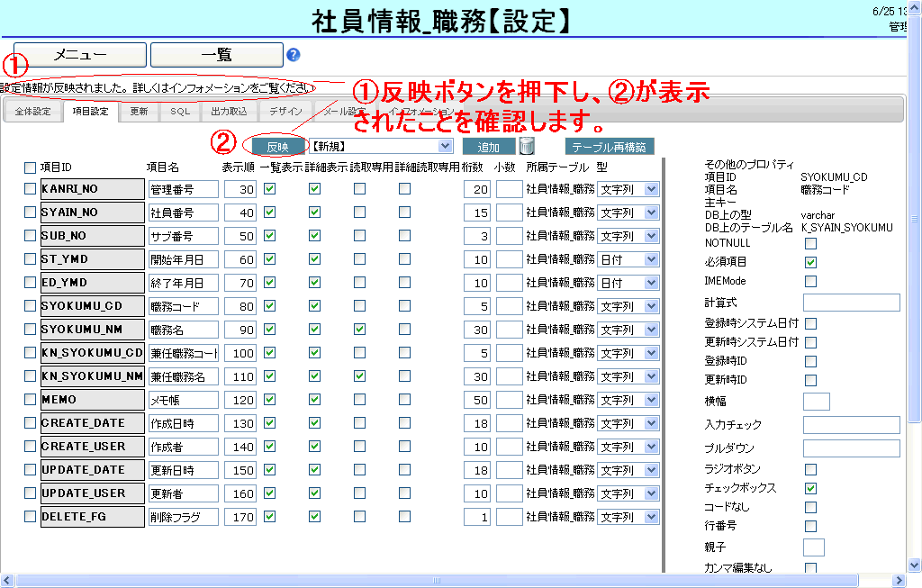Click the blue help question mark icon
922x588 pixels.
(x=293, y=55)
